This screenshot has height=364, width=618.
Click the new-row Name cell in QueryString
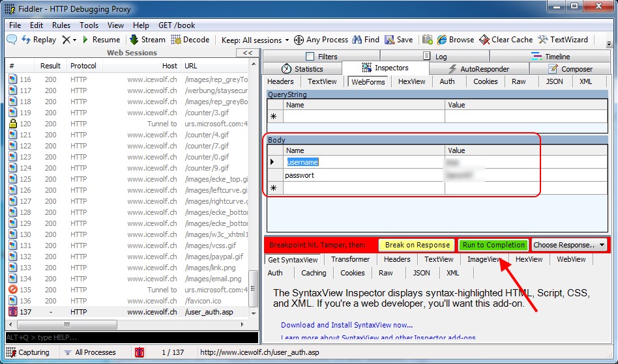[x=364, y=117]
